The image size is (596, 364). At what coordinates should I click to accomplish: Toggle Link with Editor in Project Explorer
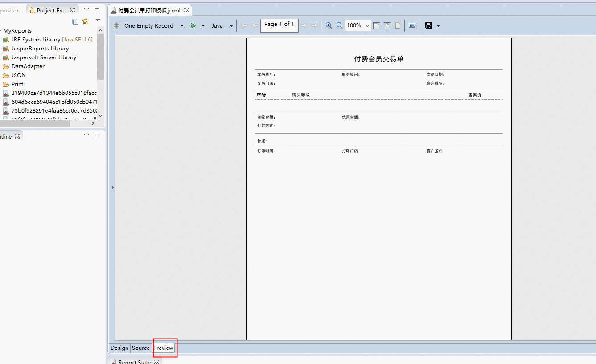(x=86, y=21)
